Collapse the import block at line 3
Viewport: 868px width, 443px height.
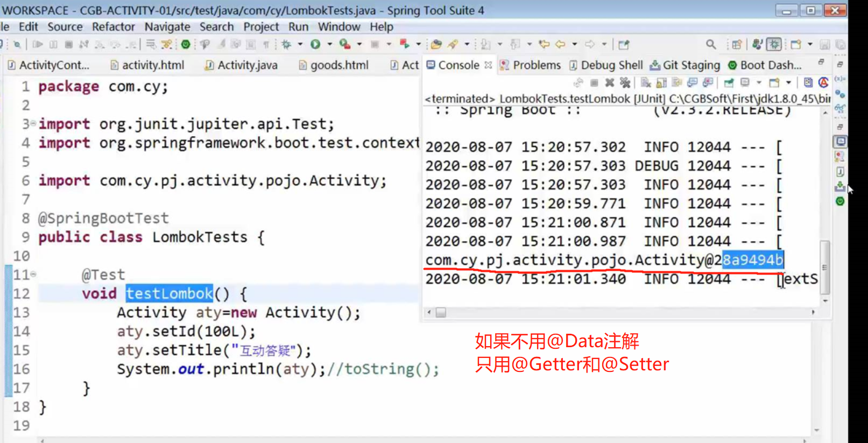[x=33, y=124]
